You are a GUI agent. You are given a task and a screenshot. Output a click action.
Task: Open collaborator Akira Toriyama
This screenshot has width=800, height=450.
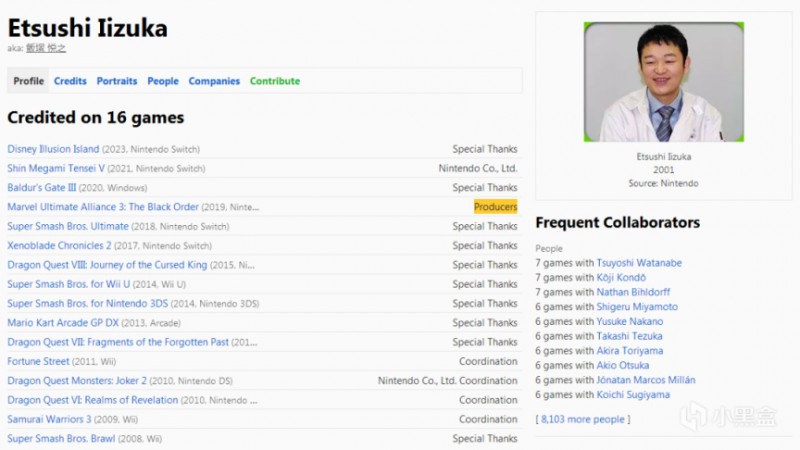630,351
